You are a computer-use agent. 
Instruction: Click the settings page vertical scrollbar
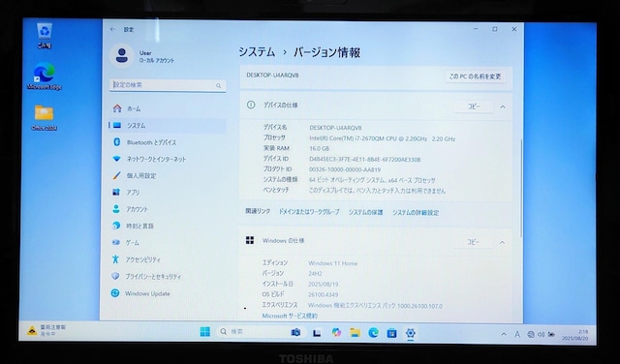[521, 188]
